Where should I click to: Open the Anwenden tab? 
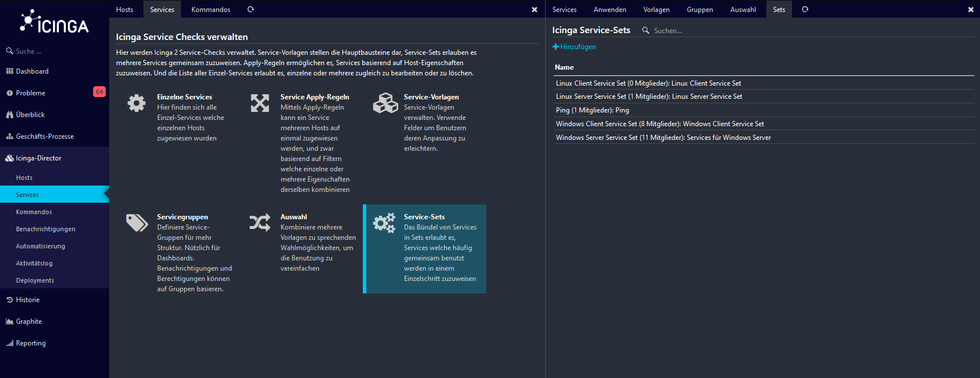(610, 9)
